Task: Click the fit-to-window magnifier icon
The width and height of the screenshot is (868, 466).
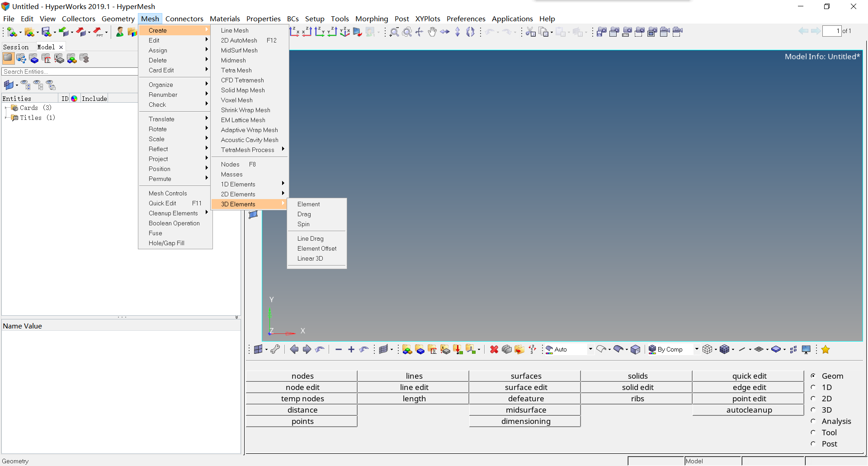Action: click(394, 32)
